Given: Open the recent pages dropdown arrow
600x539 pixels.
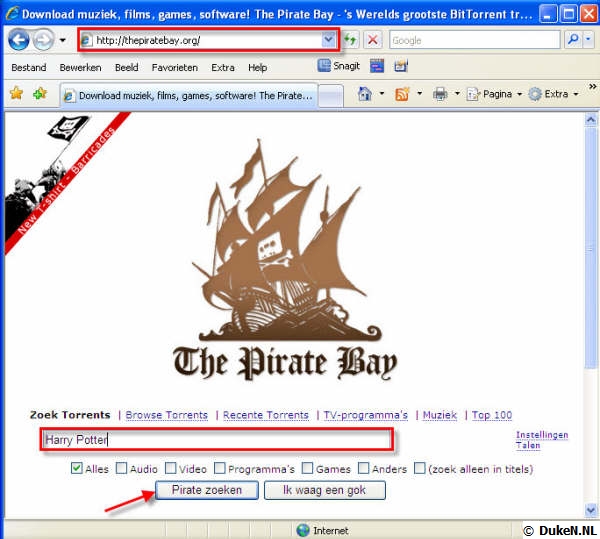Looking at the screenshot, I should [x=62, y=40].
